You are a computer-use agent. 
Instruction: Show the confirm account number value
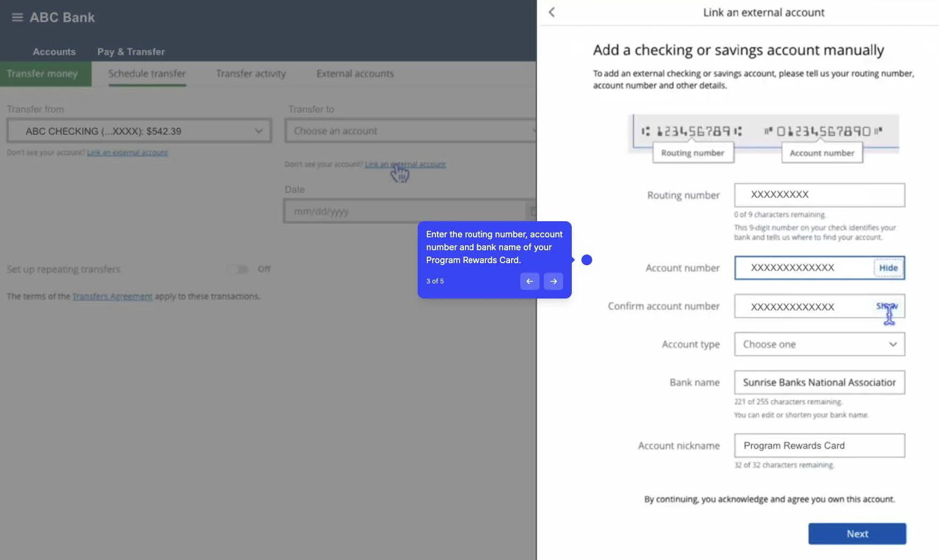(887, 306)
